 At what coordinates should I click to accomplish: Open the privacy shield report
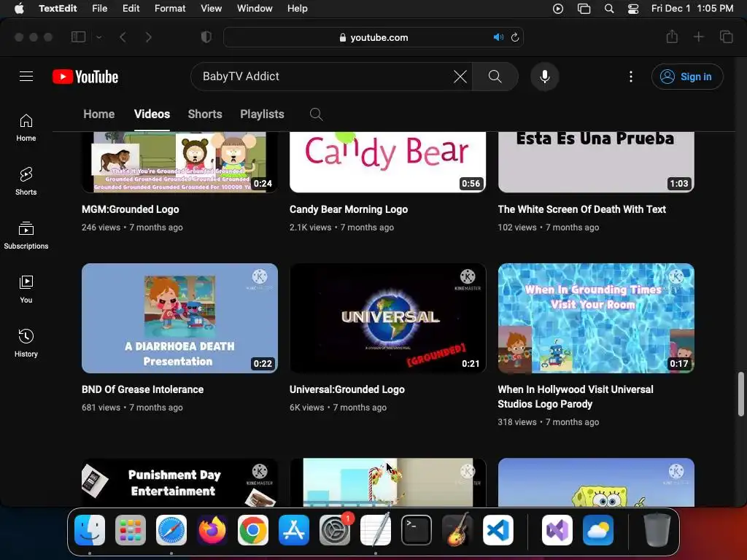point(206,37)
